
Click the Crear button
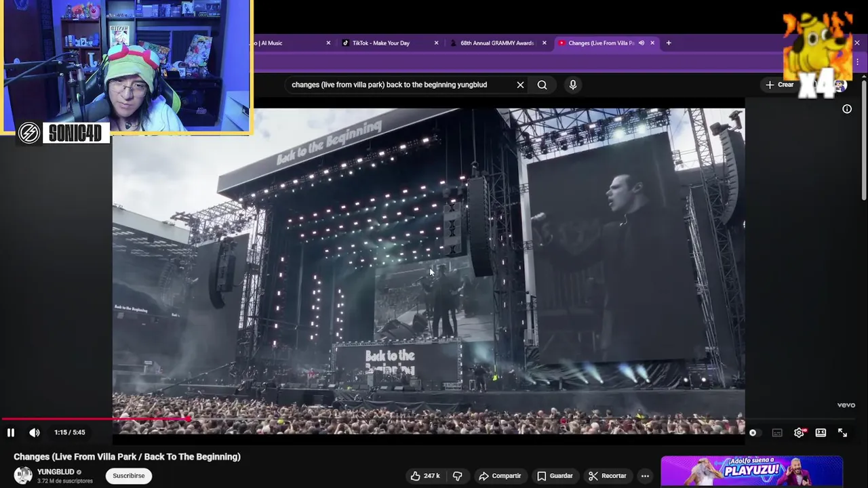pyautogui.click(x=779, y=85)
